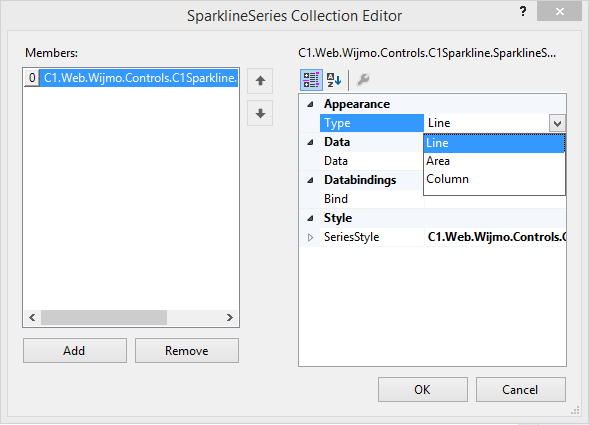This screenshot has width=589, height=425.
Task: Click the Databindings category header
Action: 360,180
